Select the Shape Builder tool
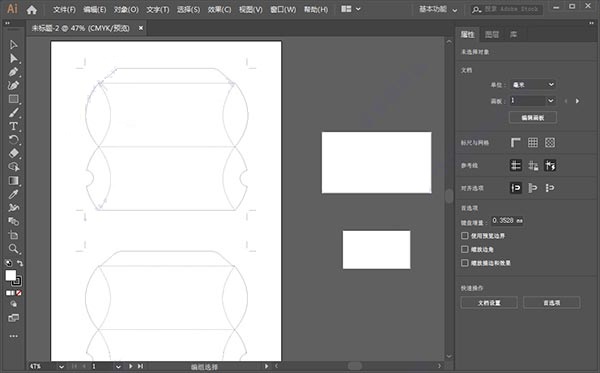 (13, 167)
